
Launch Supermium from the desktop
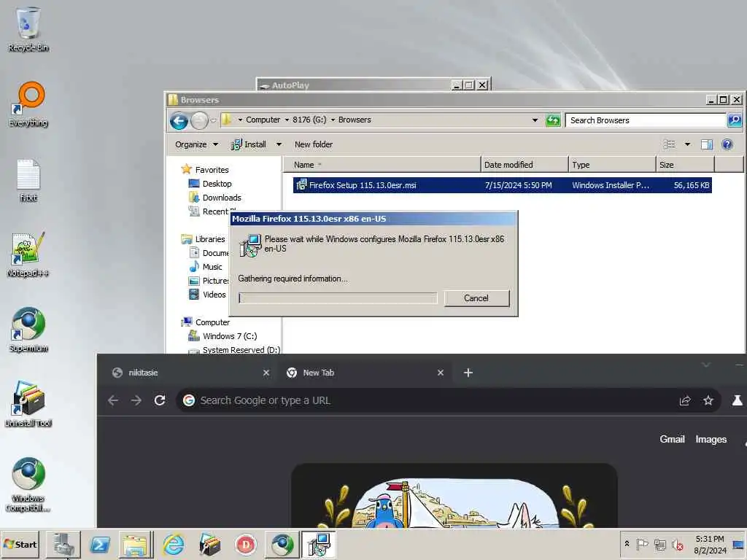point(28,330)
